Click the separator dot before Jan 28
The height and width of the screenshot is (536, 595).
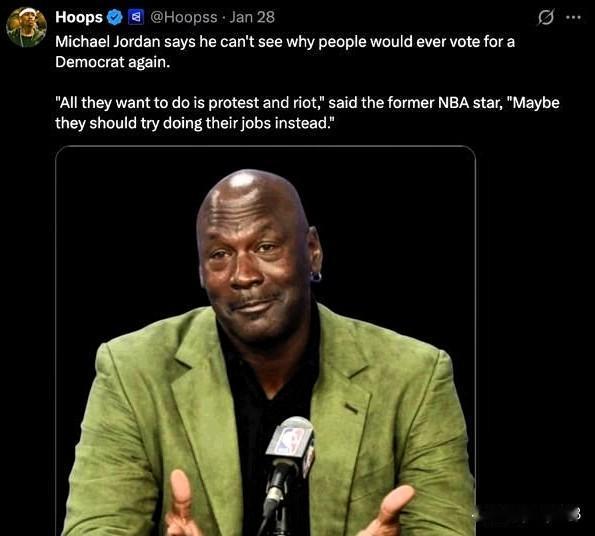point(224,18)
